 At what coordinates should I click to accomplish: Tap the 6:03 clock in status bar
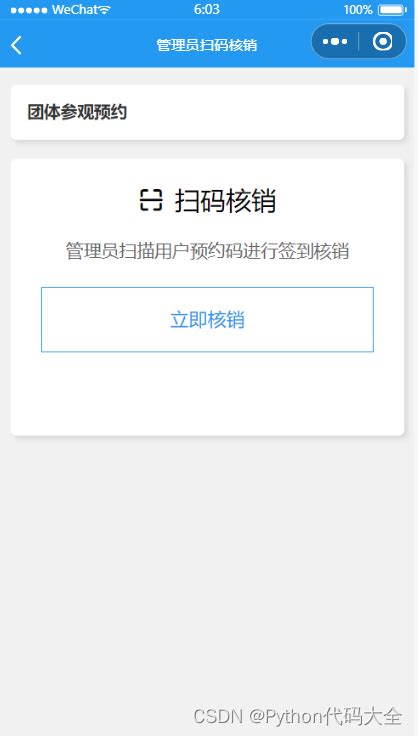(x=206, y=9)
